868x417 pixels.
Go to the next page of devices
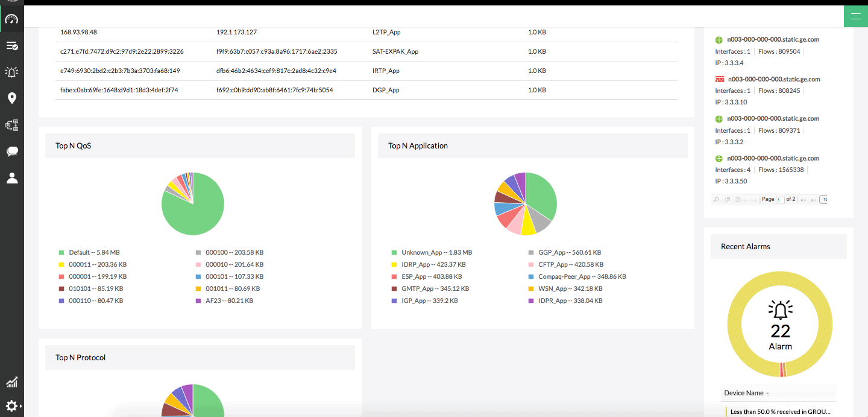(x=804, y=199)
